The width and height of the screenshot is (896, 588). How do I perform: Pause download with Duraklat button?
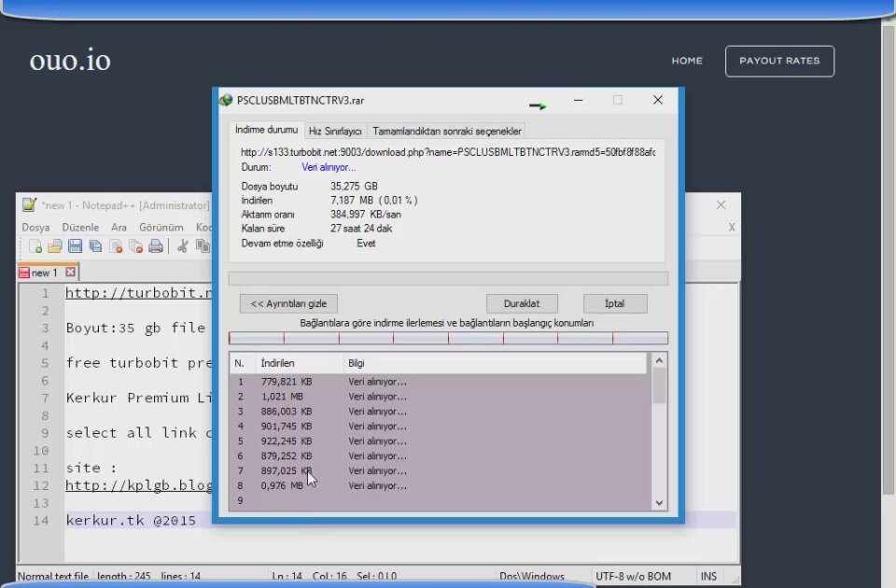pyautogui.click(x=522, y=303)
